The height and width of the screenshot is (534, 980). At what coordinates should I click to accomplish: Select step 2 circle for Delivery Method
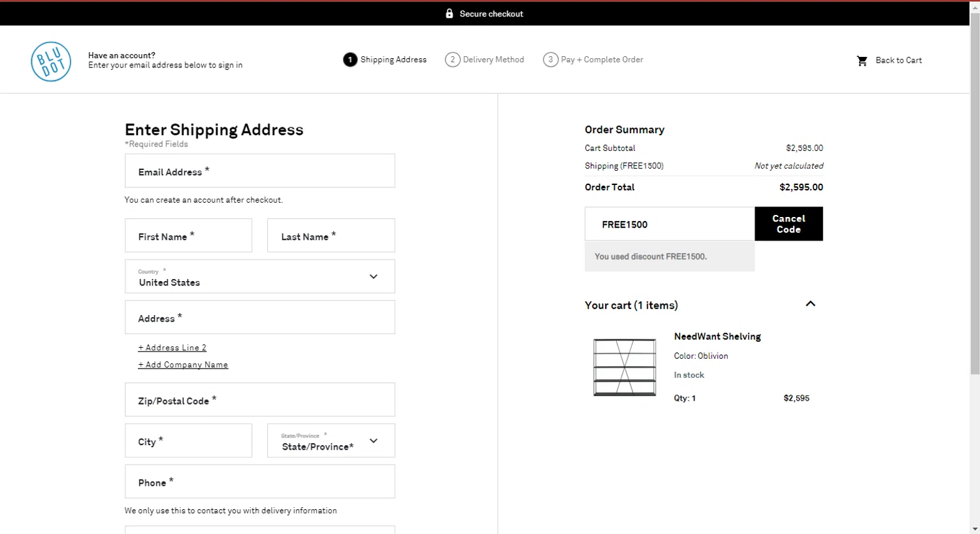(x=453, y=59)
